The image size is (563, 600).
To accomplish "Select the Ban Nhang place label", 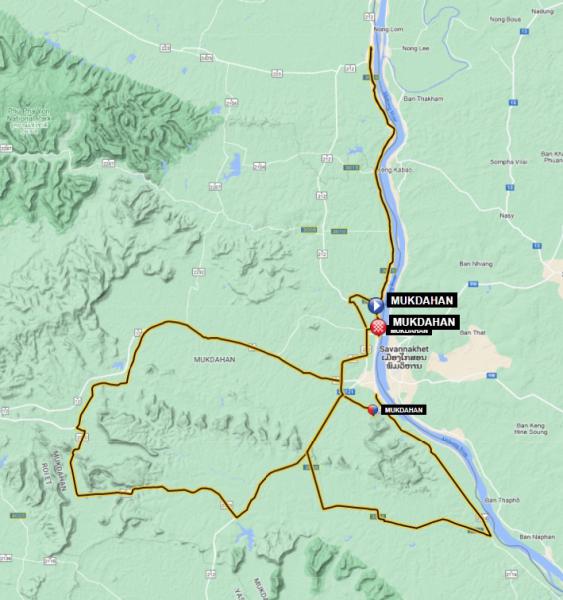I will [476, 264].
